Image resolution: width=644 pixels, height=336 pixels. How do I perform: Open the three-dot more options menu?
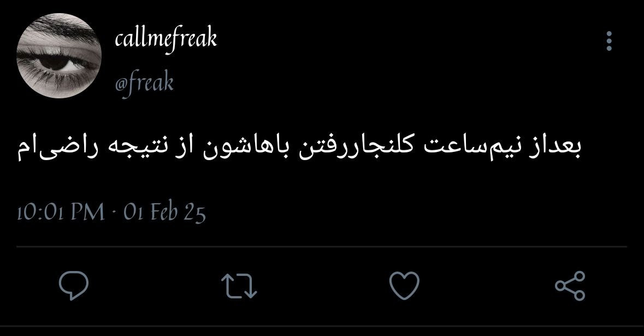[x=609, y=41]
